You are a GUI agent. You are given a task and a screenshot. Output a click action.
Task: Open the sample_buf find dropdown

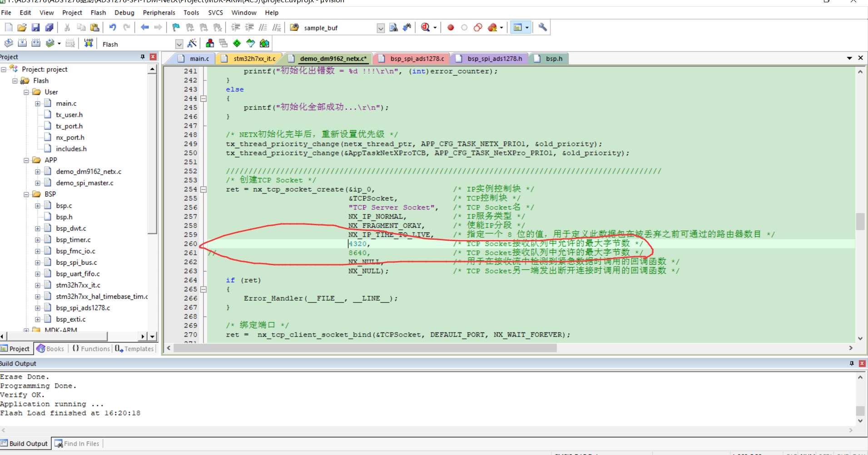click(381, 28)
